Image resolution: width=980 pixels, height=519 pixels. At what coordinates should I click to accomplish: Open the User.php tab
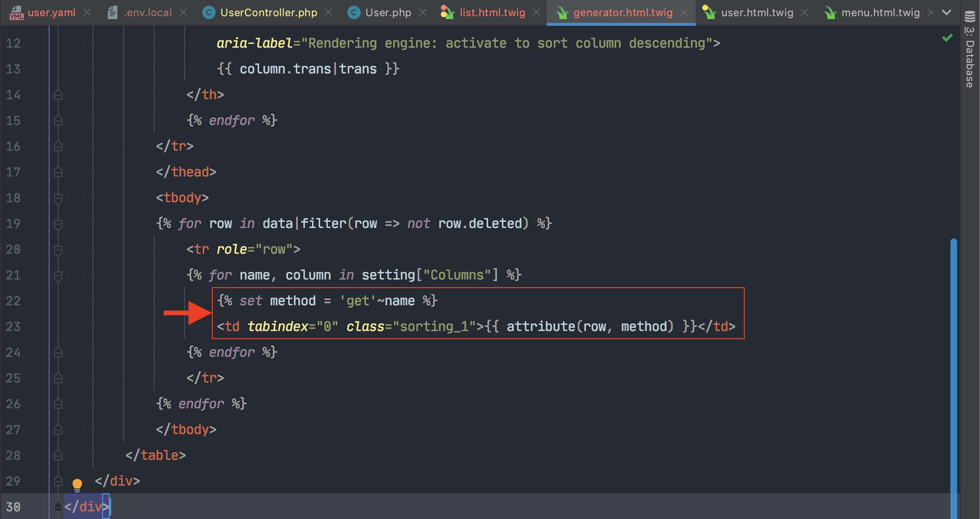click(x=388, y=13)
